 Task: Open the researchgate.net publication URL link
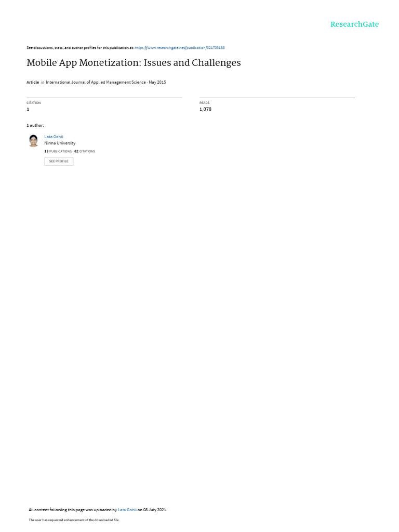179,48
